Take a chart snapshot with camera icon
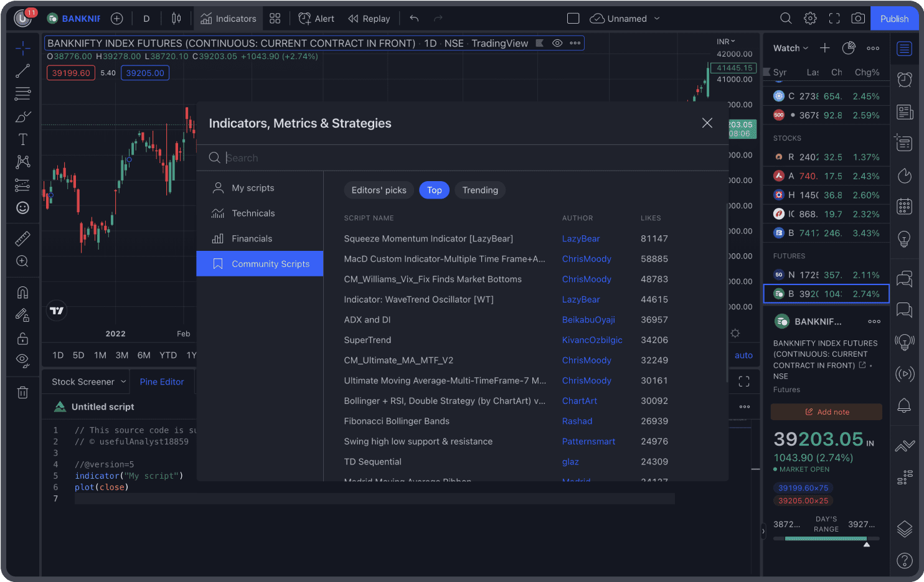Viewport: 924px width, 582px height. tap(858, 19)
